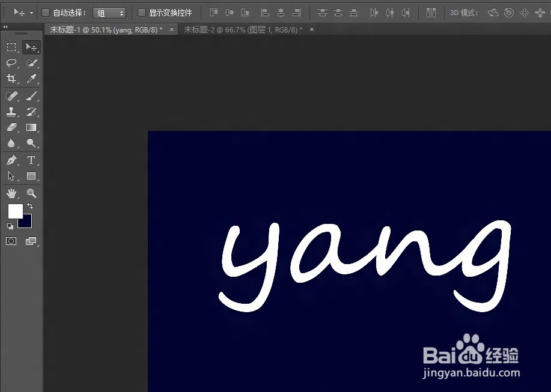Collapse the toolbox with double arrows
551x392 pixels.
pos(5,26)
